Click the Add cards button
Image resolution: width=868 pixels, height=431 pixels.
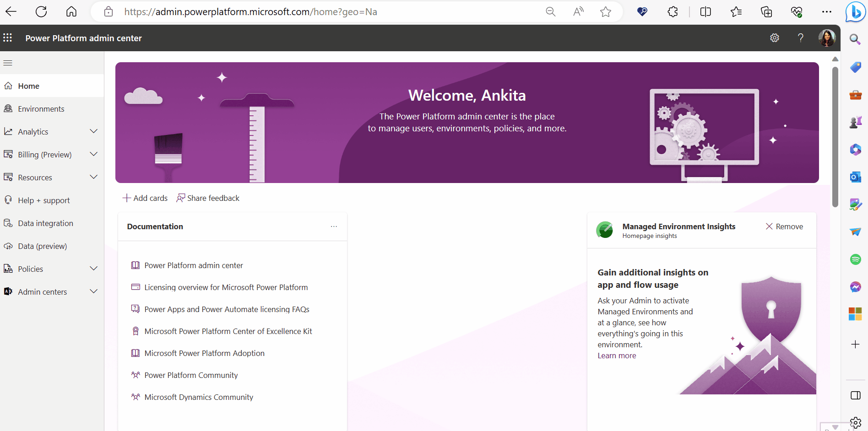(x=145, y=198)
